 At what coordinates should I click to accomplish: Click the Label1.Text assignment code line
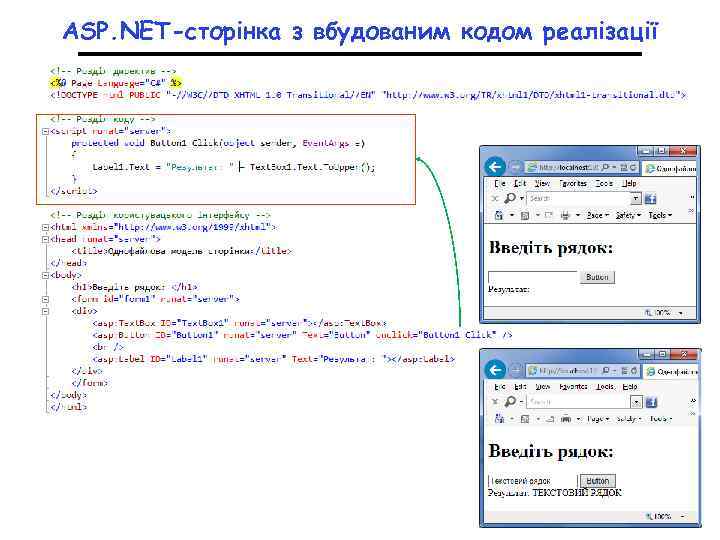click(234, 167)
